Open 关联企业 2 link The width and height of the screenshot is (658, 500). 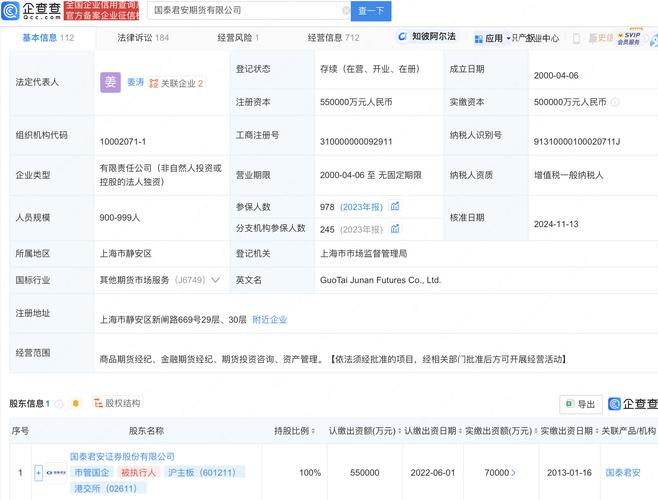pos(176,83)
